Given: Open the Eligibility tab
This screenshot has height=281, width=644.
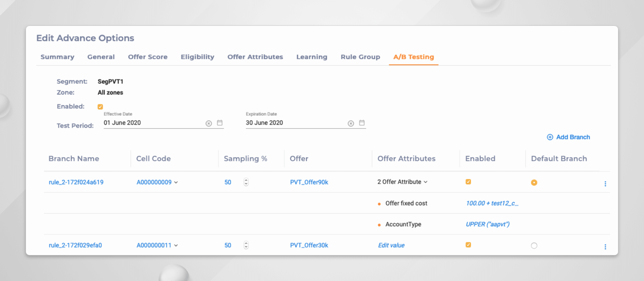Looking at the screenshot, I should pos(197,57).
